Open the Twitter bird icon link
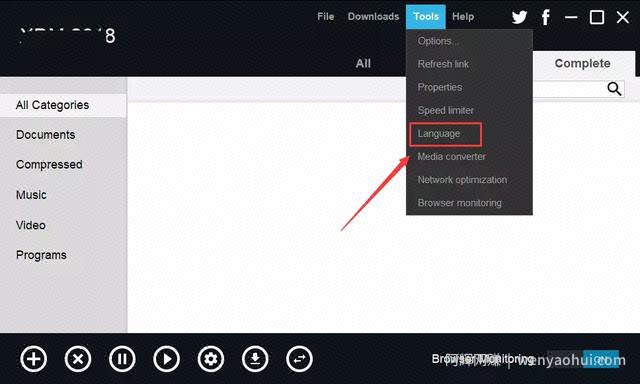 pos(519,17)
